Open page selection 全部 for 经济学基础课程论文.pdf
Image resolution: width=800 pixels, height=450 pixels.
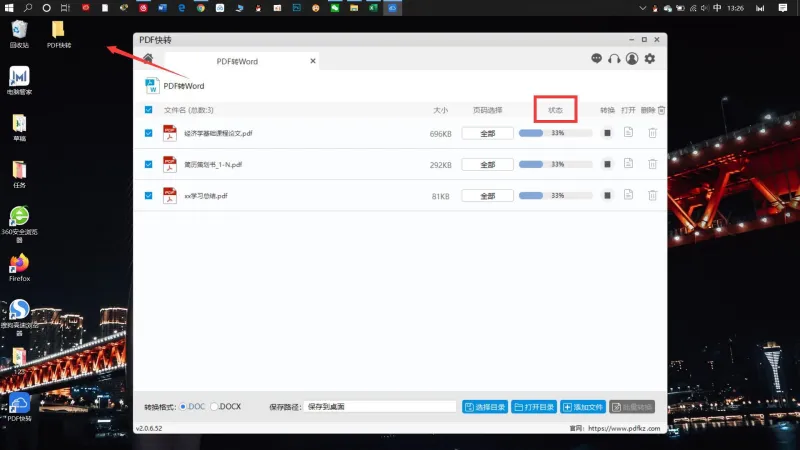tap(487, 133)
